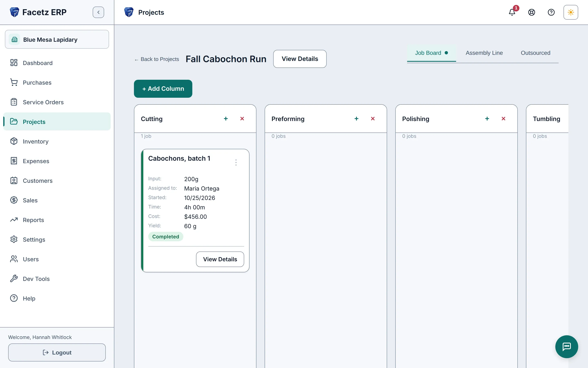Open Expenses from sidebar

coord(57,161)
